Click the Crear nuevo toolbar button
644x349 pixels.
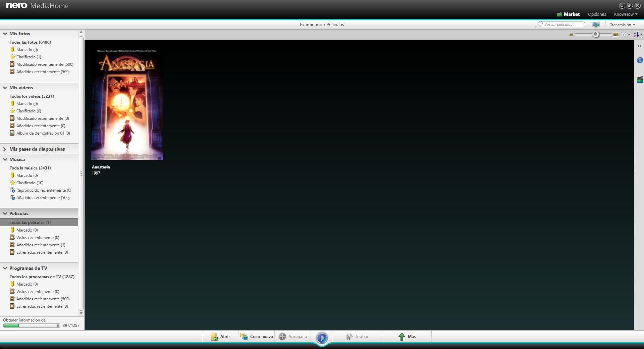click(x=257, y=337)
